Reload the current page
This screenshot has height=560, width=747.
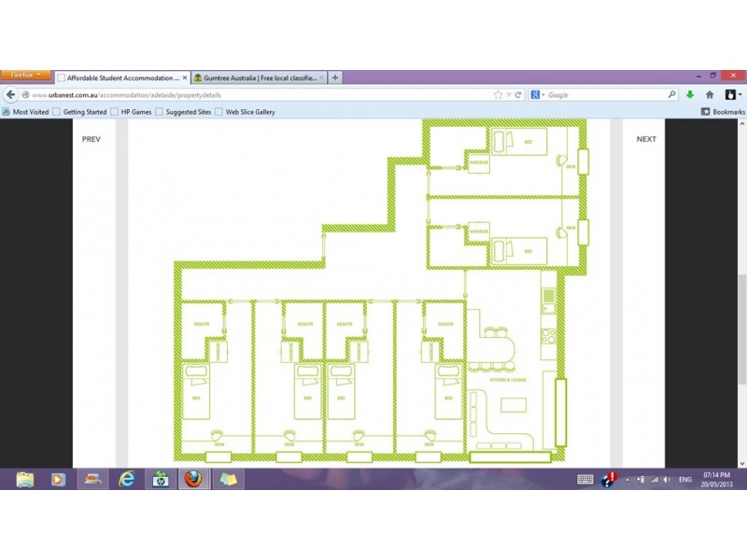[518, 95]
